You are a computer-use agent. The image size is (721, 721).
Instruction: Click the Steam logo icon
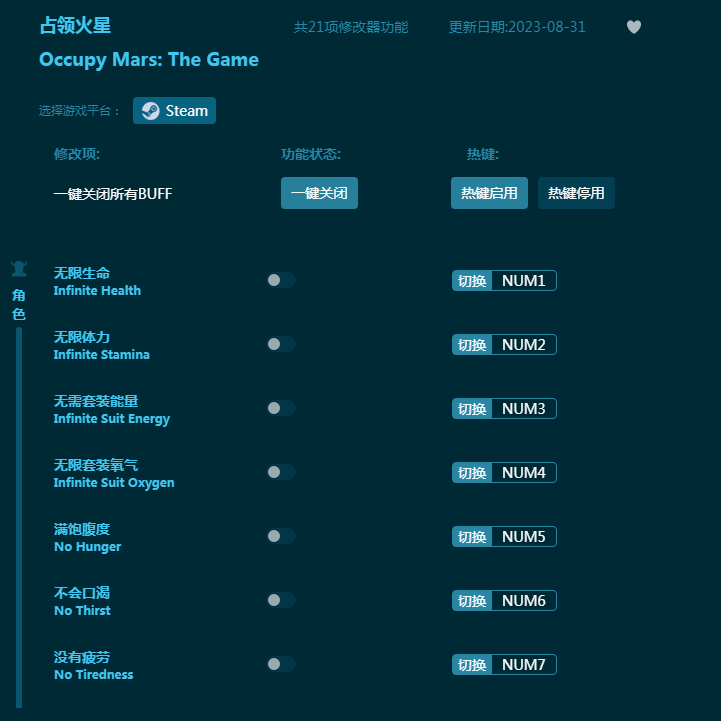click(150, 111)
